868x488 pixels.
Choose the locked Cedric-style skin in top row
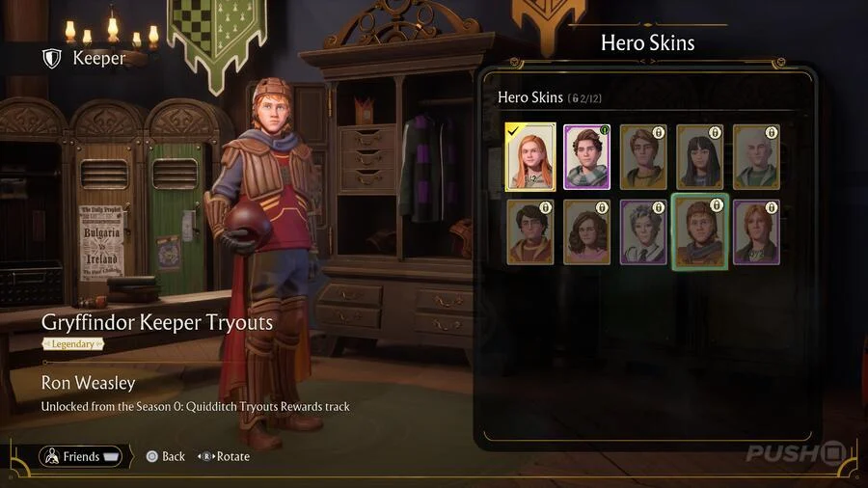[643, 157]
